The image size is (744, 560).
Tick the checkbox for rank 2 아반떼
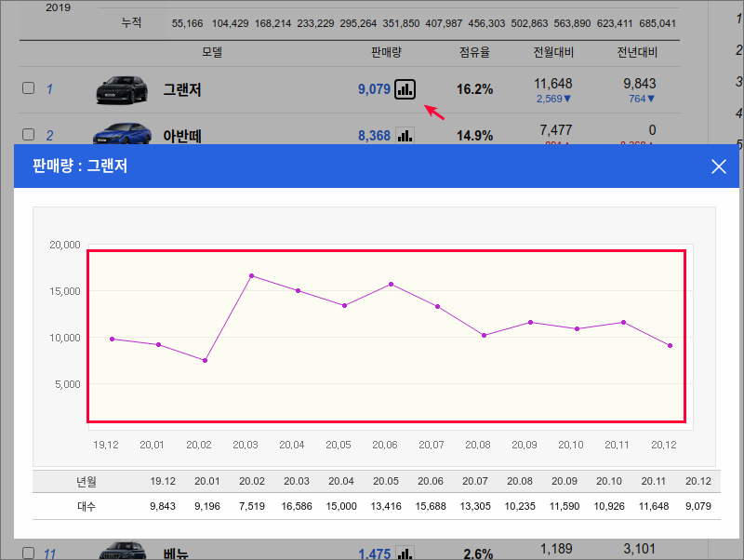(29, 134)
